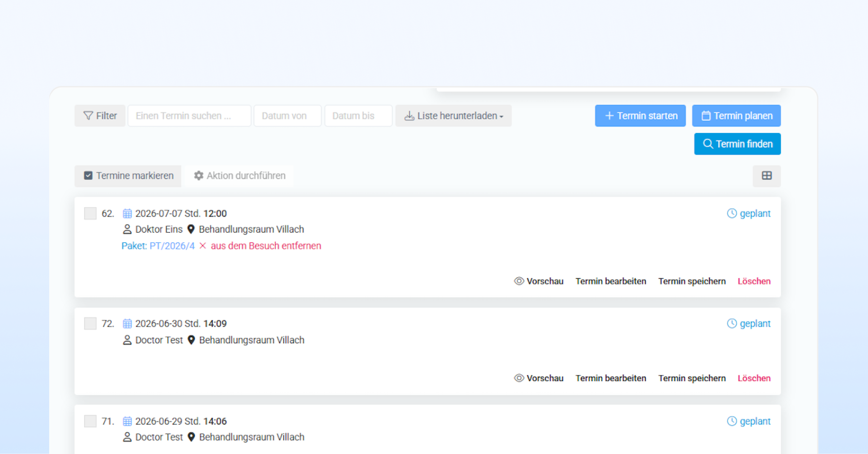868x454 pixels.
Task: Click 'Behandlungsraum Villach' on appointment 71
Action: [x=252, y=437]
